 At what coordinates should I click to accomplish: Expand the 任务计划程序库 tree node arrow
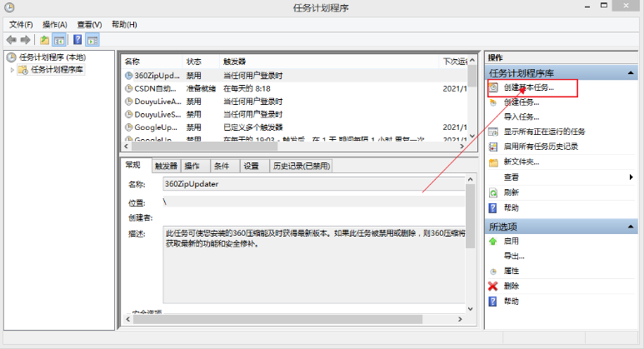(12, 70)
